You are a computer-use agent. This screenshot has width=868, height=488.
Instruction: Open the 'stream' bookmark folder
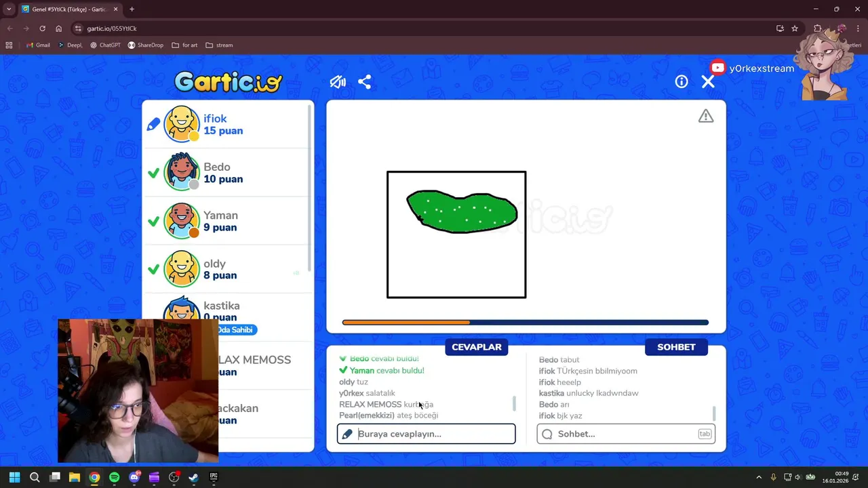click(x=219, y=45)
